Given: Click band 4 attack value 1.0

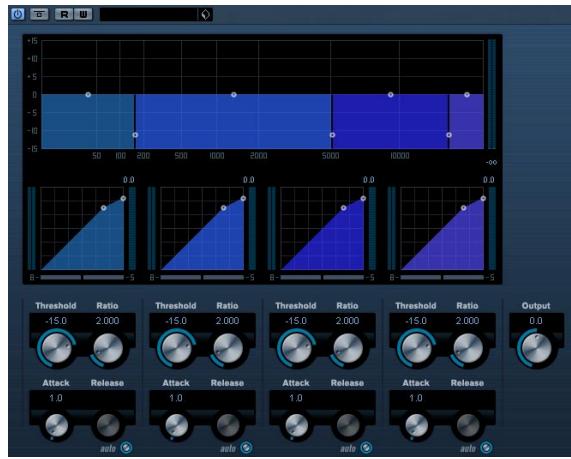Looking at the screenshot, I should tap(416, 398).
